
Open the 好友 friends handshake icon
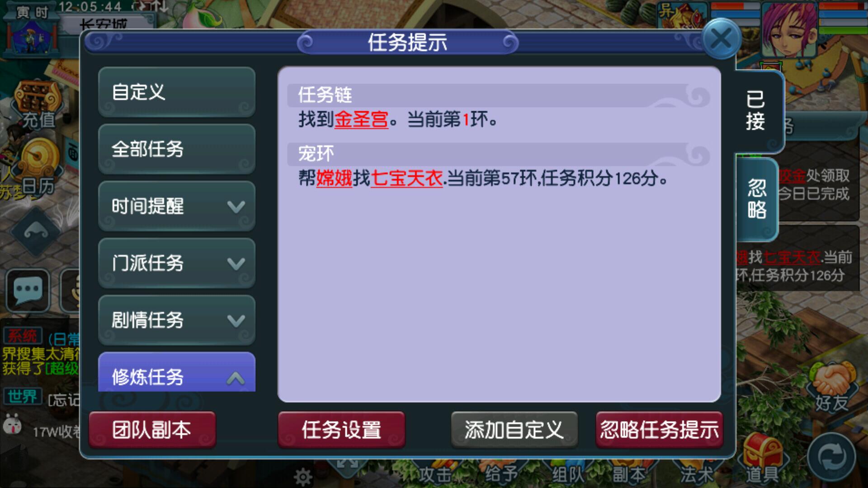(832, 386)
